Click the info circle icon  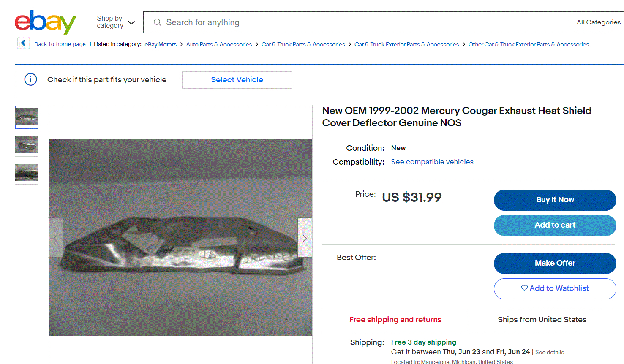pos(31,79)
